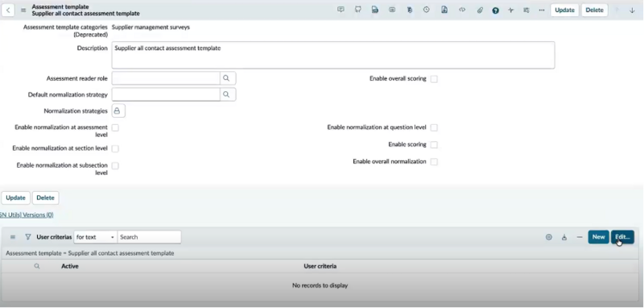Viewport: 644px width, 308px height.
Task: Click the tag icon left of the clock
Action: click(x=409, y=10)
